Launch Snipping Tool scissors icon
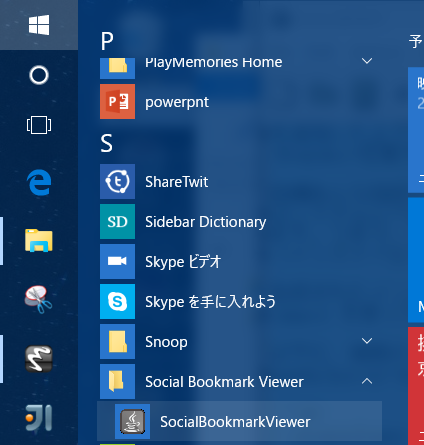The image size is (424, 445). 38,299
